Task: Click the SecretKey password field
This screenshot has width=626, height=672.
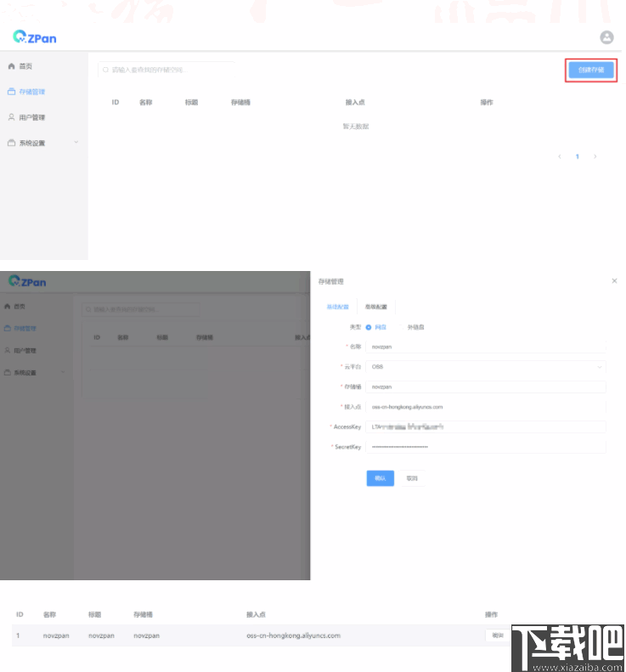Action: click(x=486, y=447)
